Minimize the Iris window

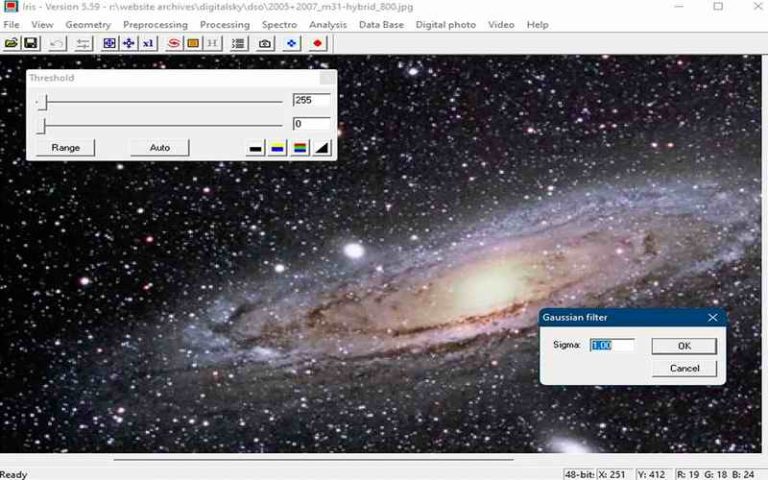[x=679, y=6]
